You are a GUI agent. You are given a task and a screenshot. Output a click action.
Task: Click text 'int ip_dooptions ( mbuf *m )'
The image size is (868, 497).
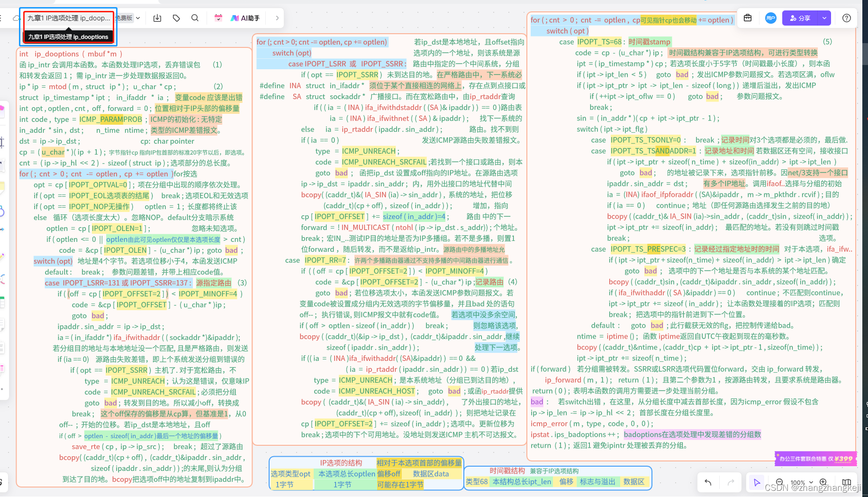pos(71,54)
